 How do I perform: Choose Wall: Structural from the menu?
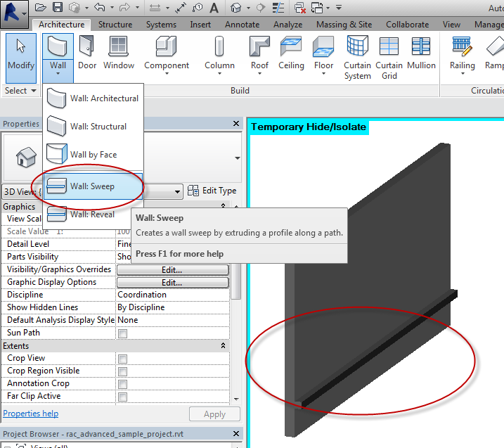tap(93, 127)
